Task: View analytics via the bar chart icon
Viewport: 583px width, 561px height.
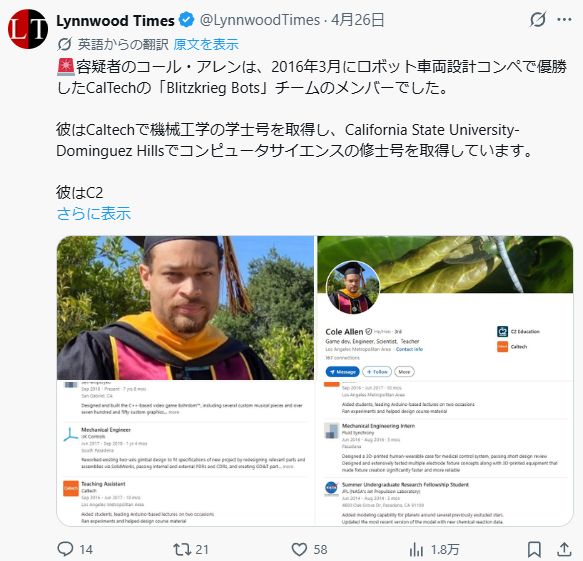Action: [x=416, y=549]
